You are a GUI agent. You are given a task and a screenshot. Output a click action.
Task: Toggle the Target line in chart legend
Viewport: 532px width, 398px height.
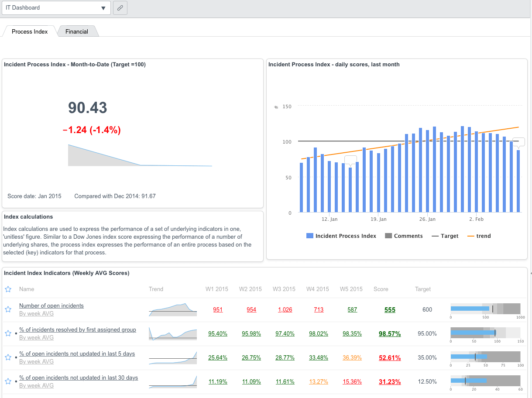pos(445,236)
